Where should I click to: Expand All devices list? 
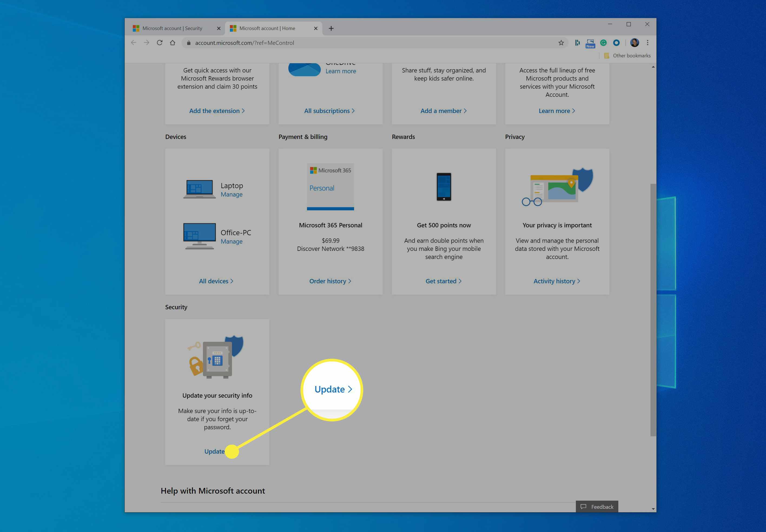[215, 281]
